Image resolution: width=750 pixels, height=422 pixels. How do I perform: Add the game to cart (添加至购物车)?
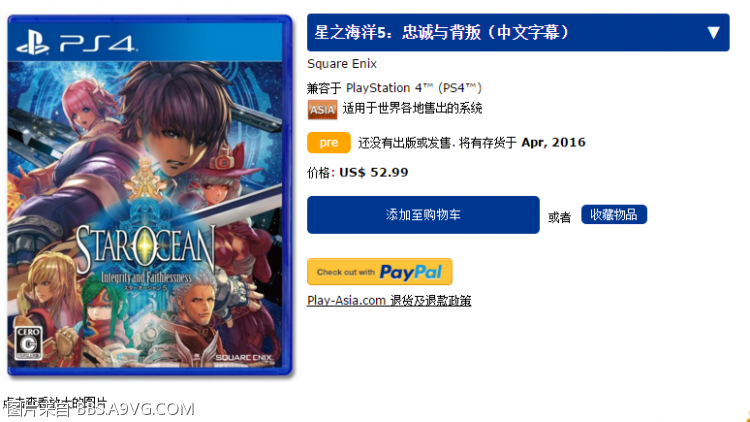(423, 215)
